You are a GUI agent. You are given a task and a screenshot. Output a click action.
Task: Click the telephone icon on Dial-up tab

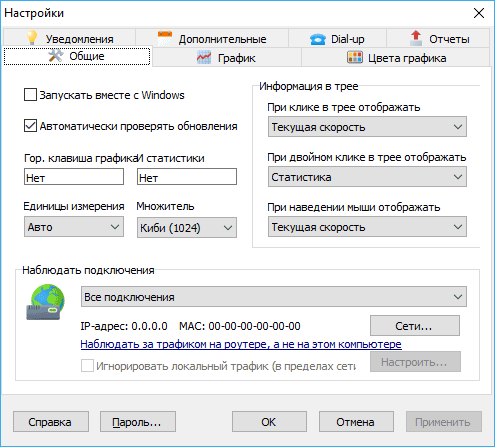pyautogui.click(x=317, y=39)
